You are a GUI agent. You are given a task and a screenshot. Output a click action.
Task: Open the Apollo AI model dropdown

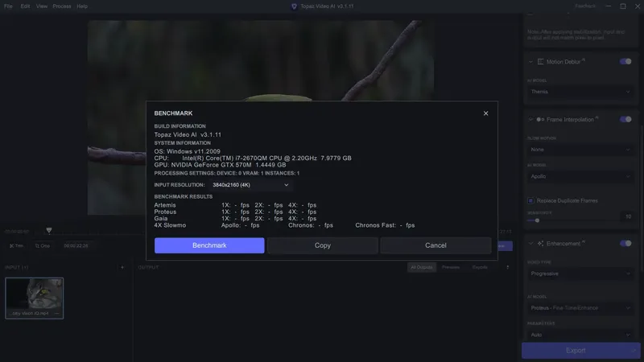click(x=580, y=176)
